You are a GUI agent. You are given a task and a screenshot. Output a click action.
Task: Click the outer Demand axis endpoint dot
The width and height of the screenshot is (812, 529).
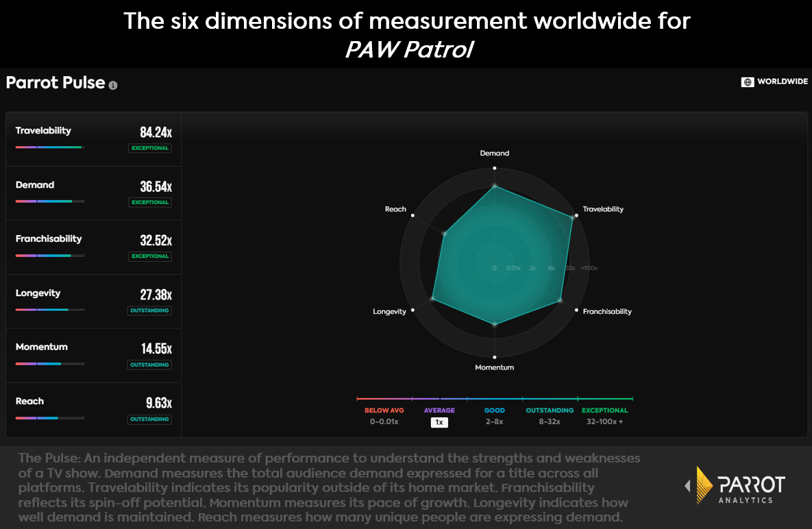495,168
